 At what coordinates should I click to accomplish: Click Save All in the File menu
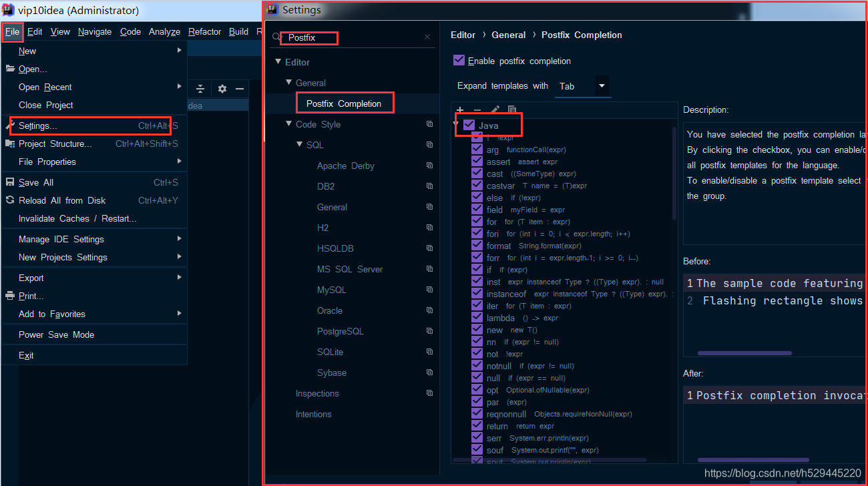pyautogui.click(x=93, y=182)
